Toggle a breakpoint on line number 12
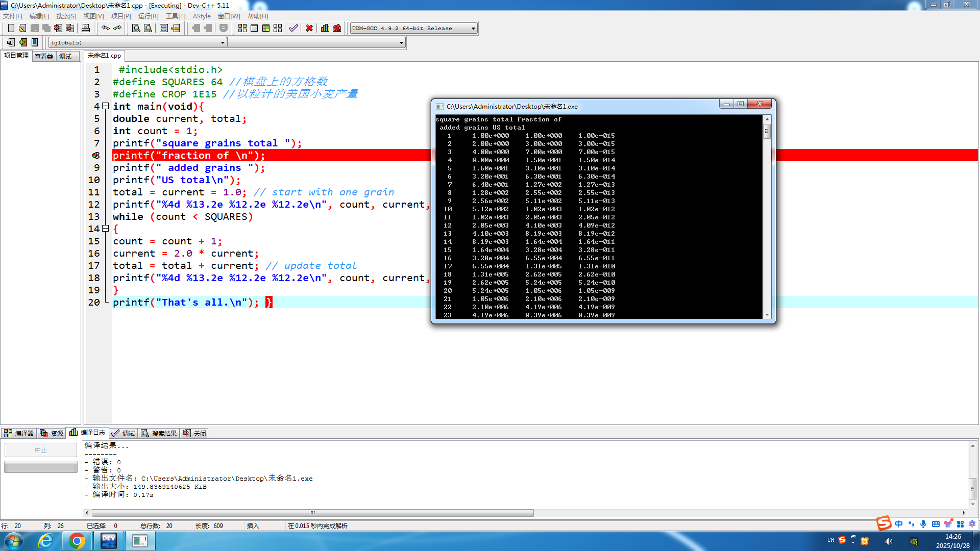980x551 pixels. (x=94, y=204)
